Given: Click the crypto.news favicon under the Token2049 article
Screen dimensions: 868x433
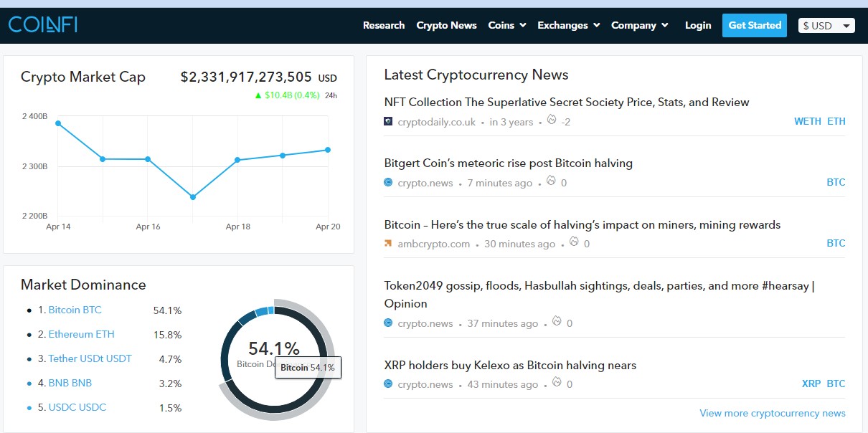Looking at the screenshot, I should point(388,323).
